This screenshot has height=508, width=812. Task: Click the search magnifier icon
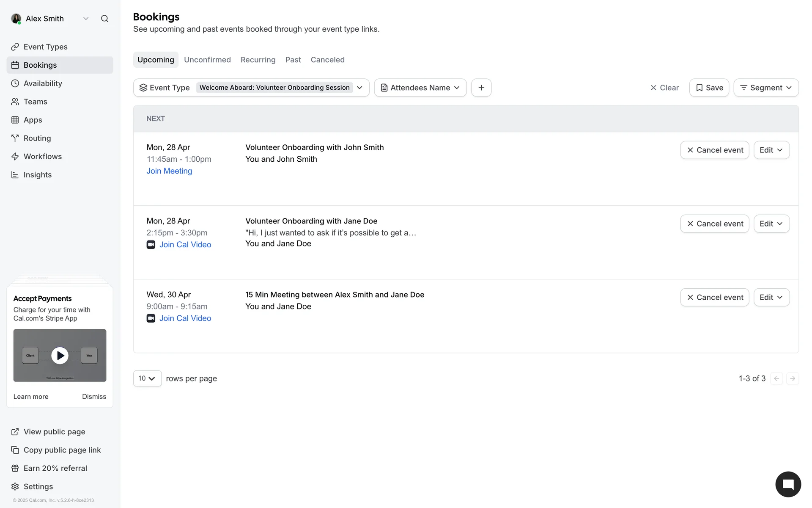click(x=104, y=19)
